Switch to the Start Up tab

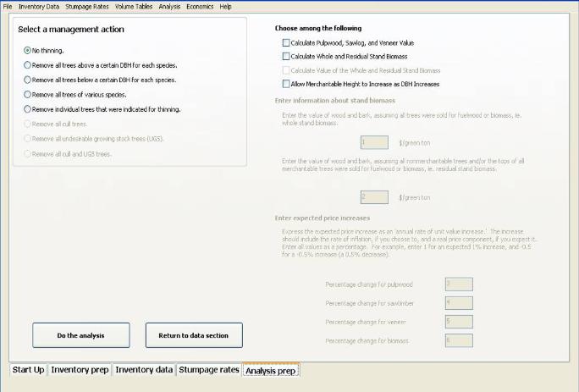pos(28,370)
